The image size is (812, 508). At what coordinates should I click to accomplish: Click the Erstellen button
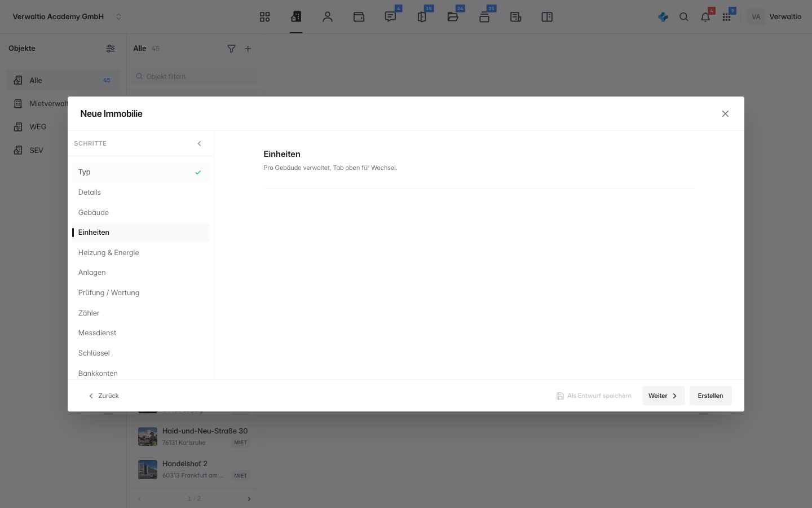[710, 396]
